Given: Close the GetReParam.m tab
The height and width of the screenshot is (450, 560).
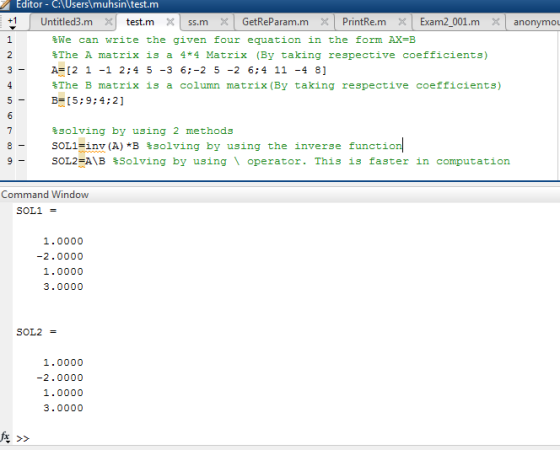Looking at the screenshot, I should tap(324, 22).
